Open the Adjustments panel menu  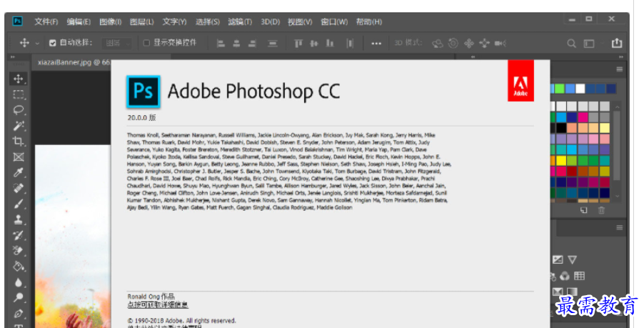[619, 227]
